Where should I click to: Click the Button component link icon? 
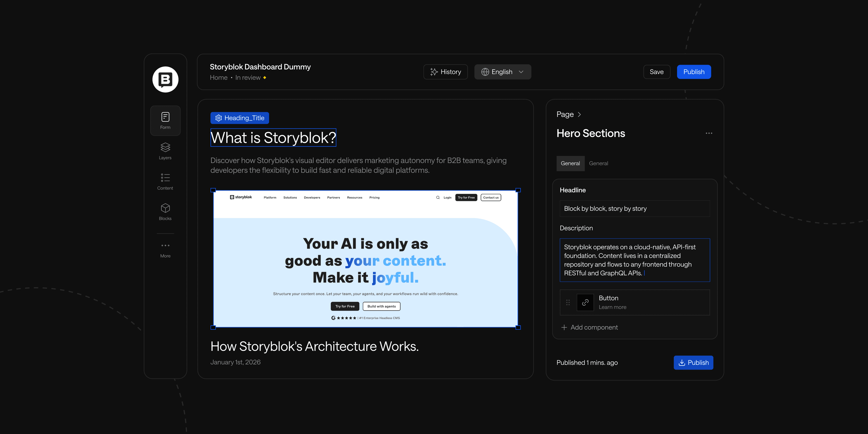click(x=585, y=302)
